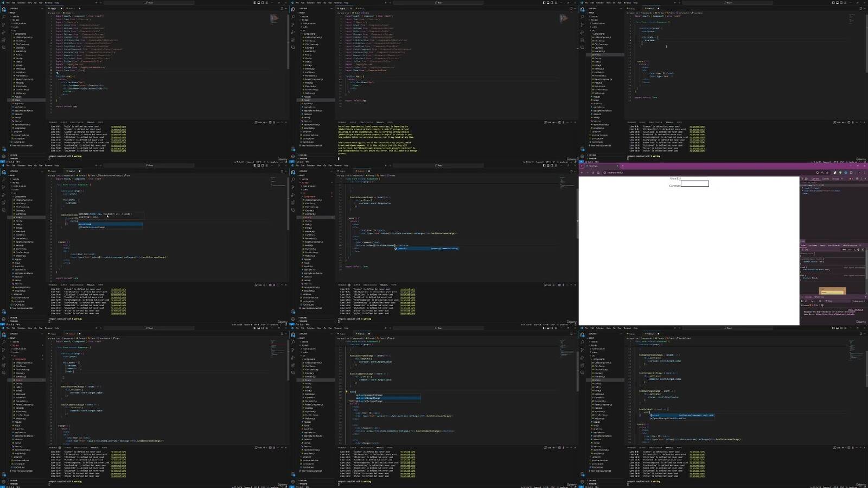Switch to the DevTools Sources tab

[x=835, y=179]
